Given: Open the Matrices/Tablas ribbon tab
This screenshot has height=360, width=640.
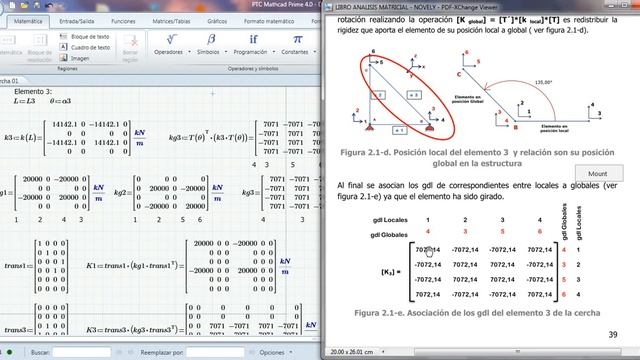Looking at the screenshot, I should point(171,21).
